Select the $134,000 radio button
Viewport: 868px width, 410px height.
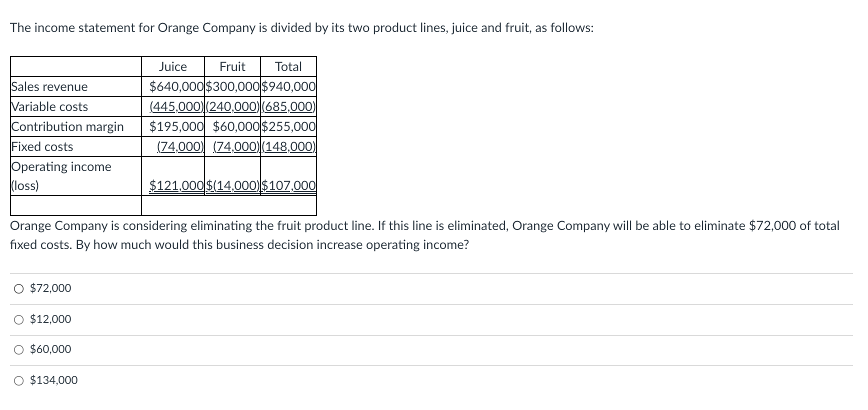[18, 380]
